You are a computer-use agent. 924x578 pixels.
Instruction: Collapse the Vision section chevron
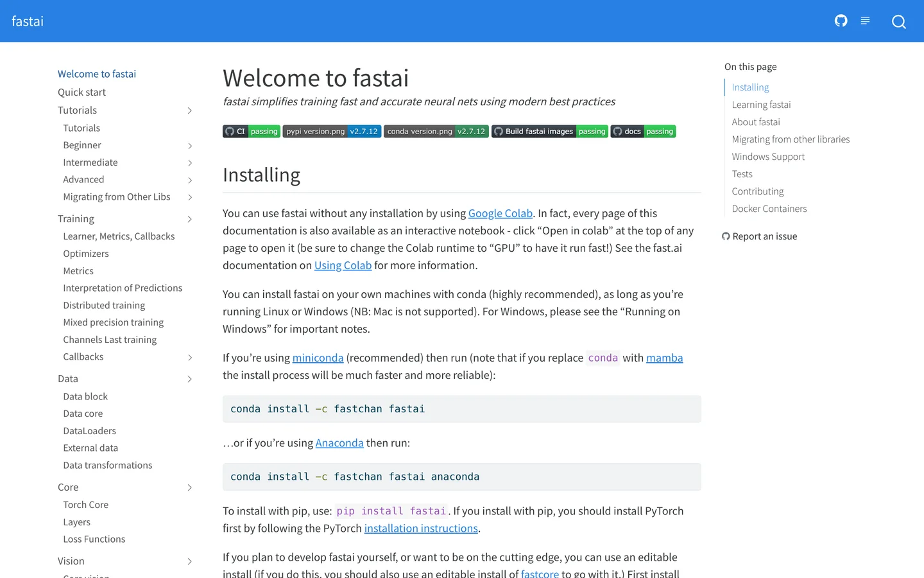(190, 561)
